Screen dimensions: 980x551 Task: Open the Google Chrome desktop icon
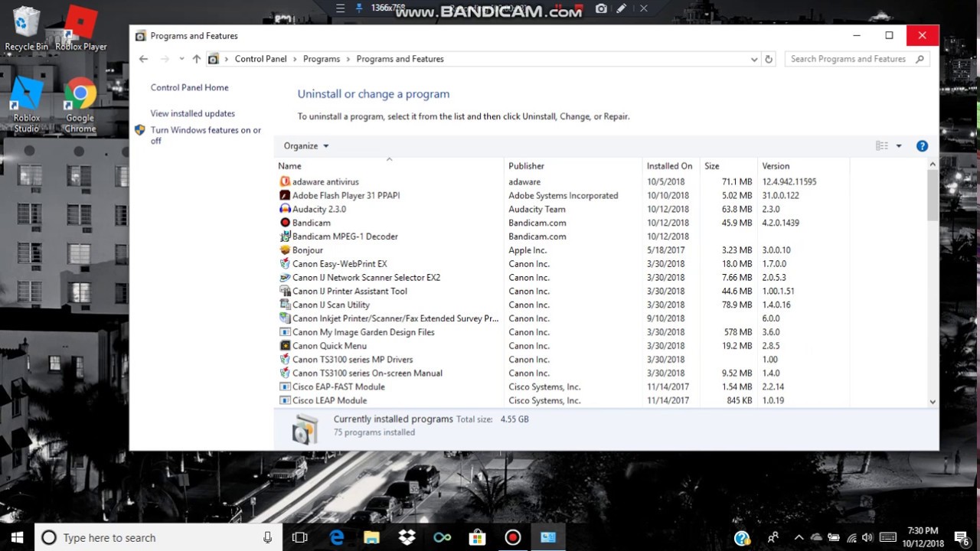80,106
